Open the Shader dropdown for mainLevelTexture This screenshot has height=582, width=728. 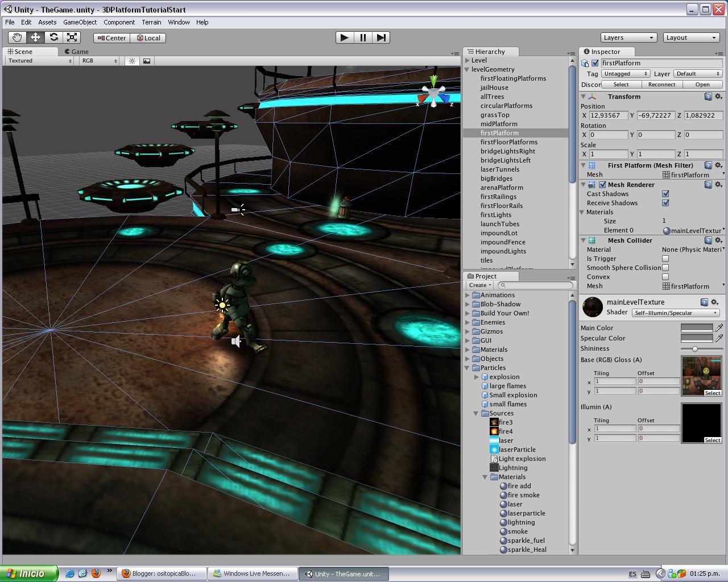click(675, 313)
